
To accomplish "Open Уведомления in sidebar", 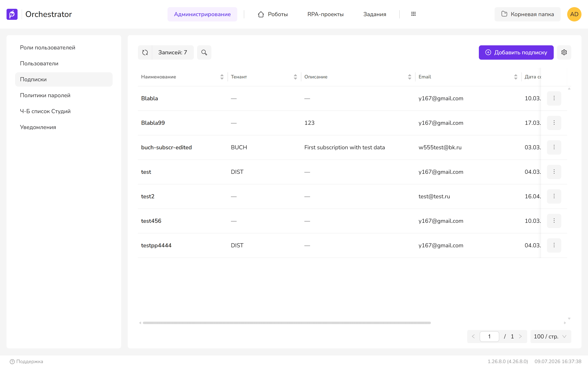I will [64, 127].
